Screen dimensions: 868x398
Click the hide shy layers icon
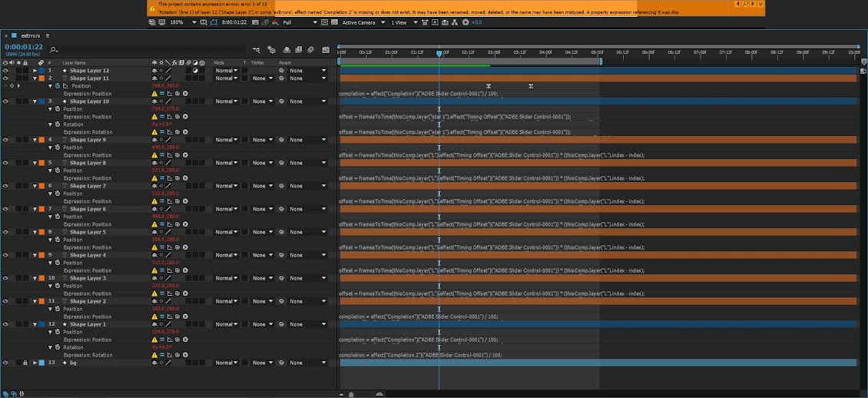pyautogui.click(x=287, y=49)
